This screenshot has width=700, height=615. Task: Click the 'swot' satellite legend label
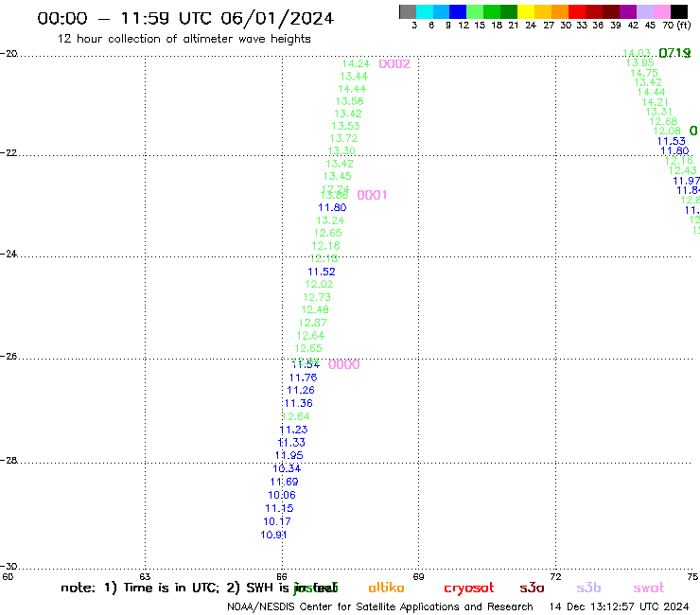click(x=649, y=588)
